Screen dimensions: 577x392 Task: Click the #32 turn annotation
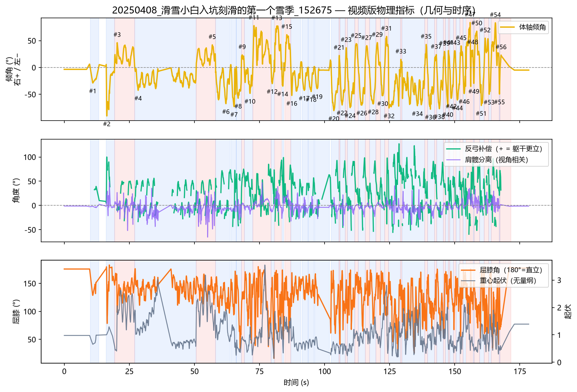389,116
